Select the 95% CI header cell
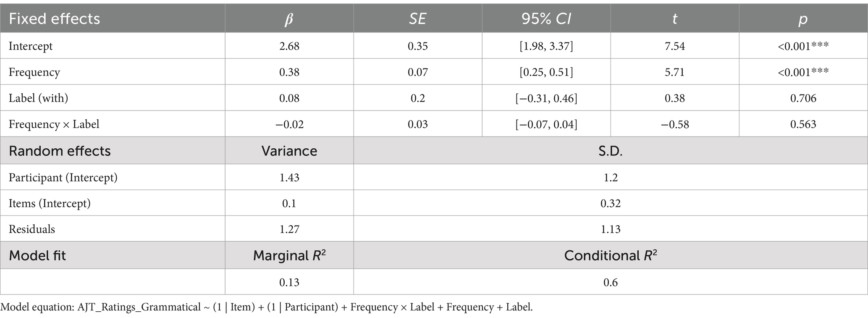This screenshot has height=318, width=868. coord(546,19)
